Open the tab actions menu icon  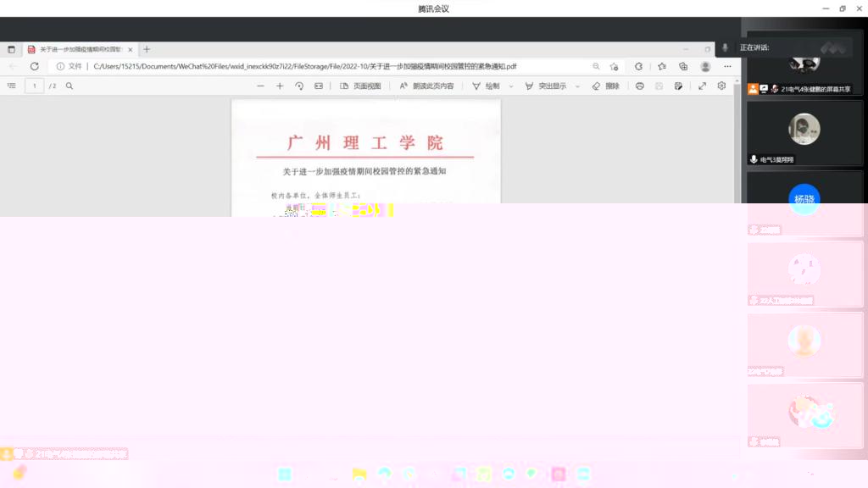pos(11,49)
